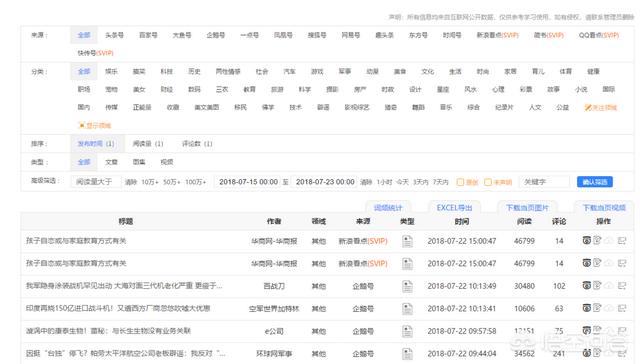This screenshot has width=640, height=364.
Task: Click the edit note icon in the 10:13:41 row
Action: point(597,308)
